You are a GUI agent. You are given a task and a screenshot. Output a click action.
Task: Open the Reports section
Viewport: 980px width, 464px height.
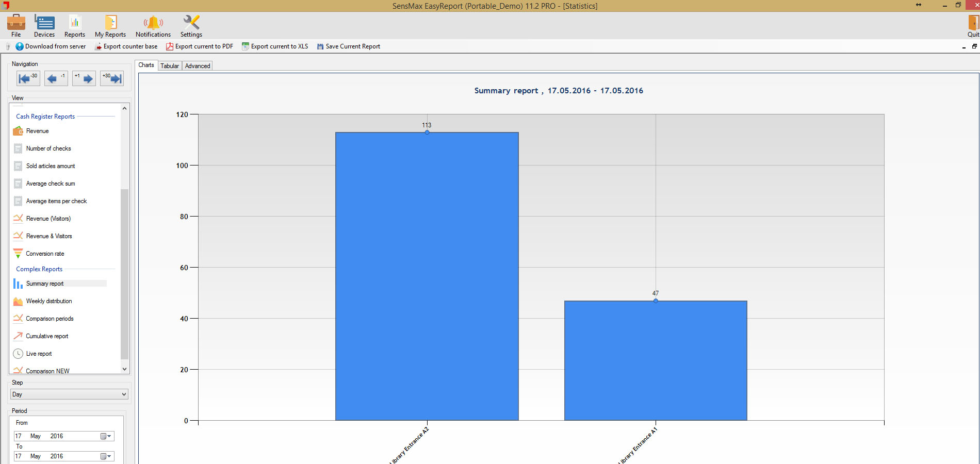pyautogui.click(x=75, y=26)
